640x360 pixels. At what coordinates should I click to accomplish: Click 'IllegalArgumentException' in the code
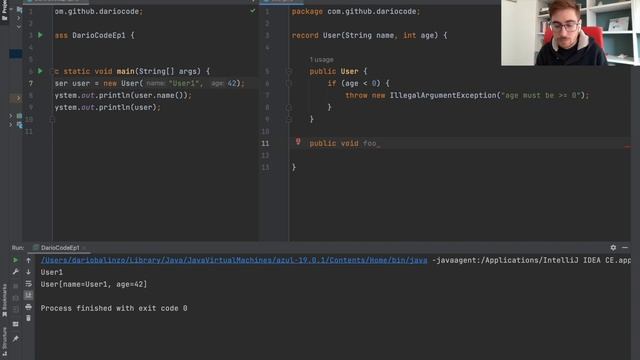click(443, 96)
